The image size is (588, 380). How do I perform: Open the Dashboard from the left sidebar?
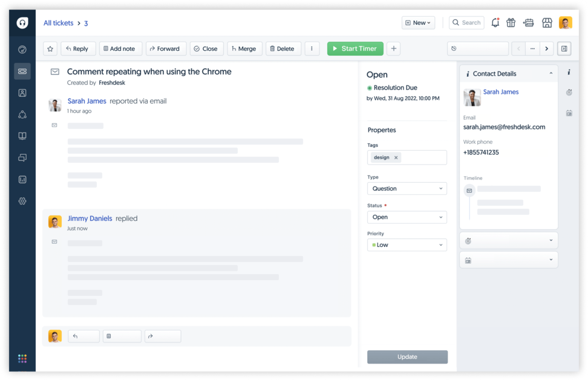pos(22,50)
